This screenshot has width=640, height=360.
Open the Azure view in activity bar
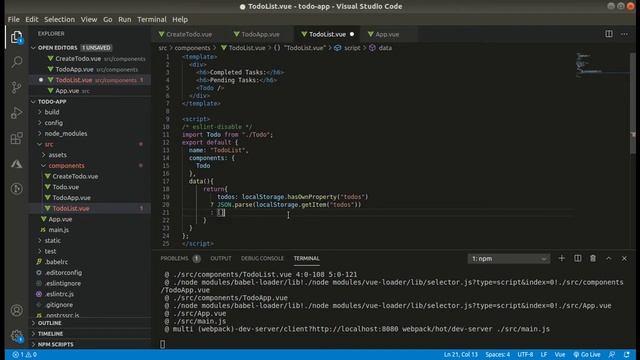pyautogui.click(x=16, y=164)
